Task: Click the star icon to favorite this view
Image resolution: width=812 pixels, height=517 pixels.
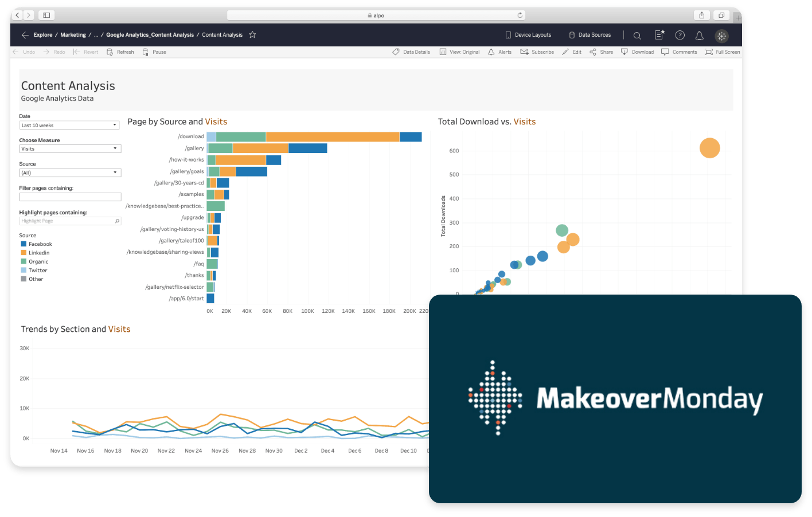Action: [x=252, y=35]
